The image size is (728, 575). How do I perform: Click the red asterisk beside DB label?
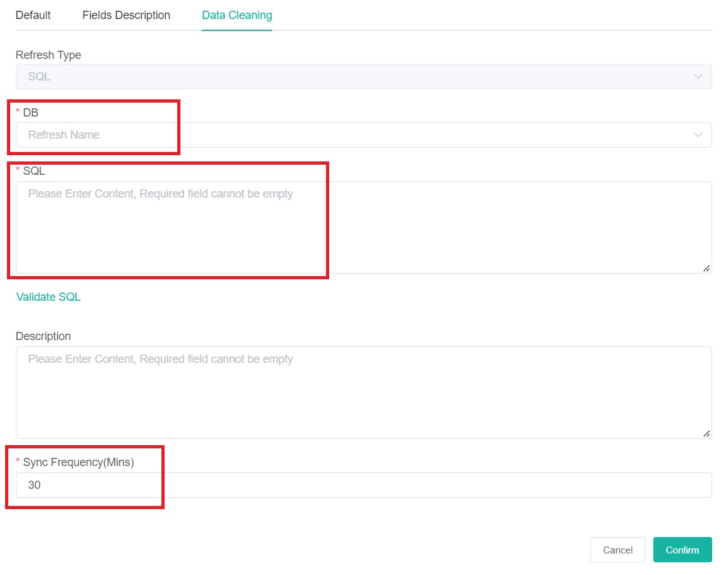(18, 112)
